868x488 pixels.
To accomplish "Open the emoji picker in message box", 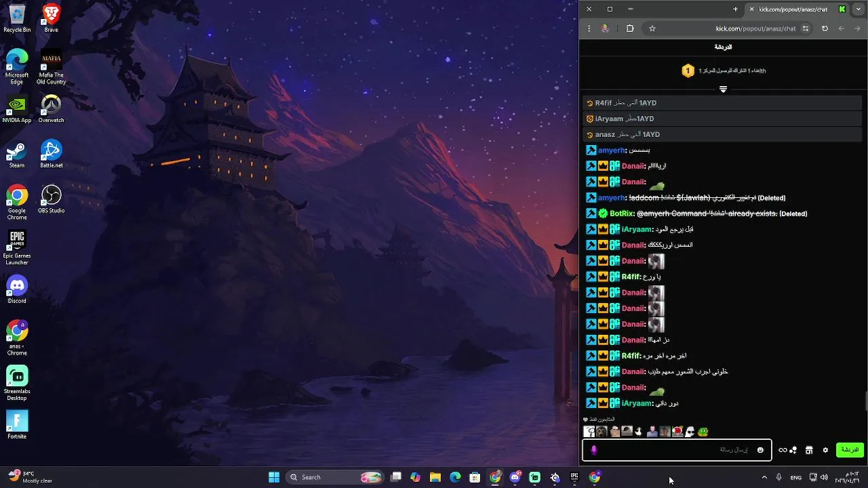I will [x=760, y=450].
